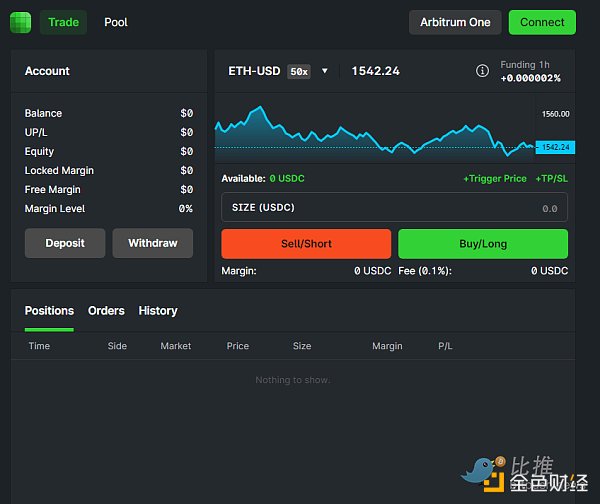Click the 1542.24 price marker on the chart
The width and height of the screenshot is (600, 504).
[554, 147]
